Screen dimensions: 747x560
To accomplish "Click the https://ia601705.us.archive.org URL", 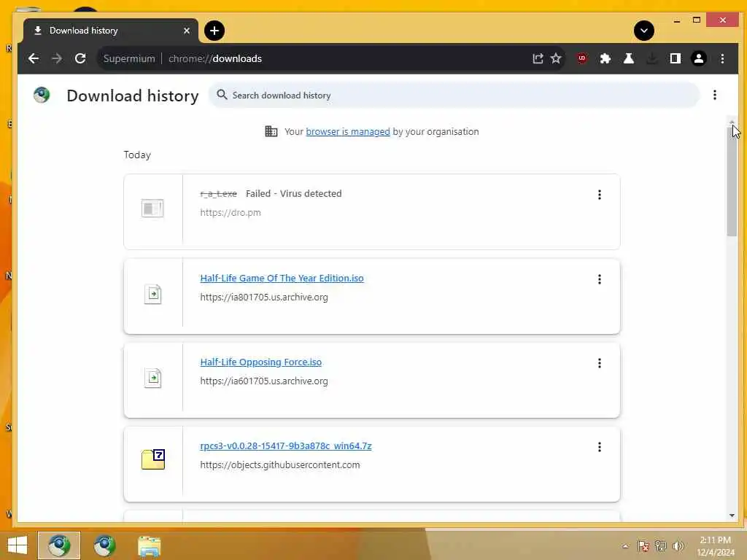I will point(264,381).
